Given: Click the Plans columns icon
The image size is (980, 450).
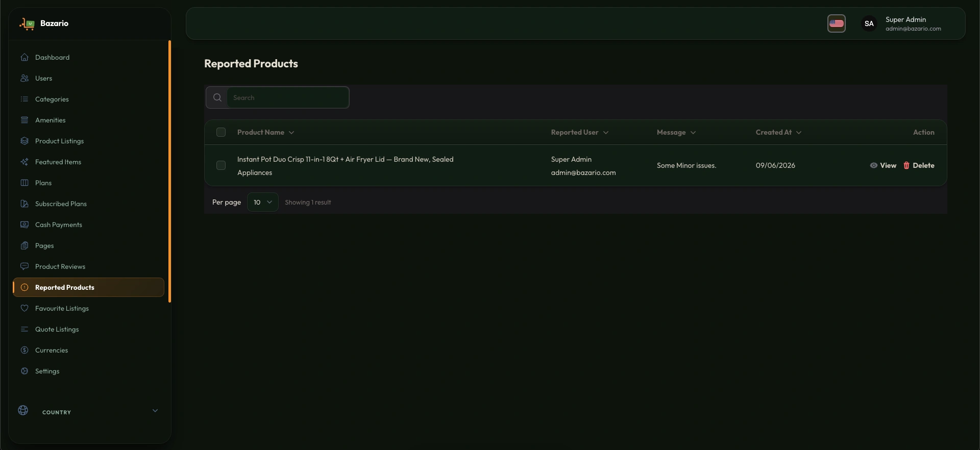Looking at the screenshot, I should [24, 183].
